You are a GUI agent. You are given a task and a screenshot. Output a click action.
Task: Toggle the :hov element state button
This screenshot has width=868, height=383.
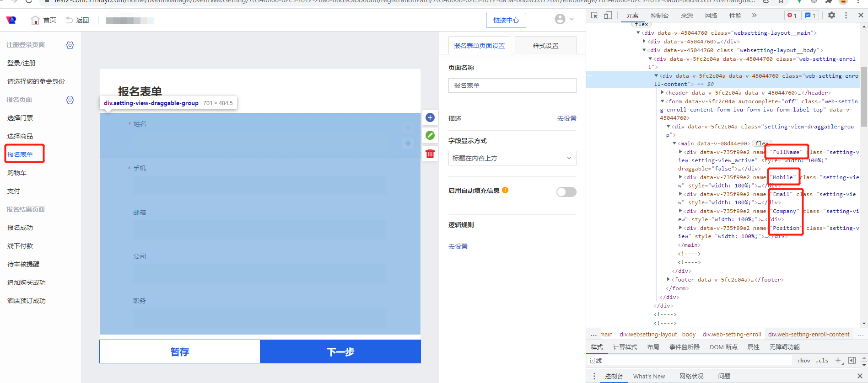click(x=803, y=361)
